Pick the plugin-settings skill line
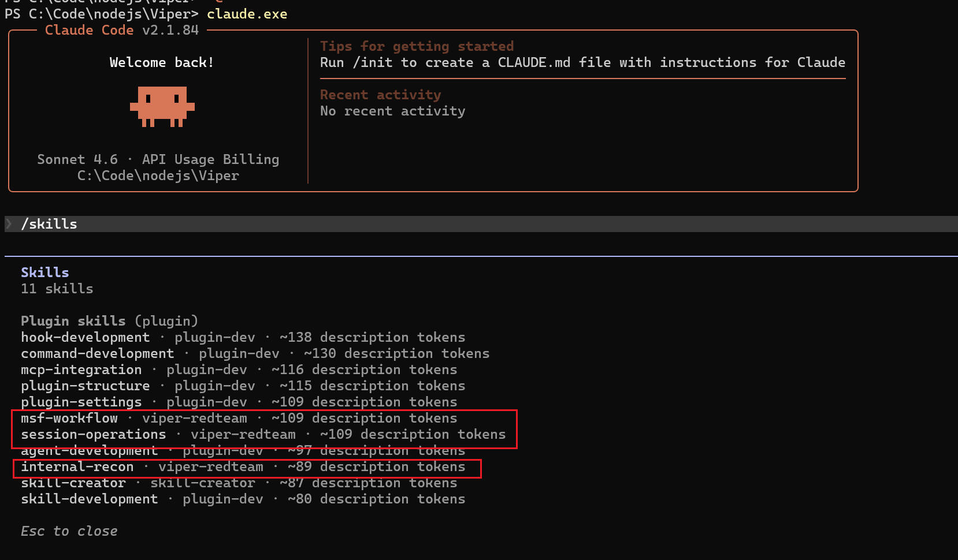 (x=81, y=402)
